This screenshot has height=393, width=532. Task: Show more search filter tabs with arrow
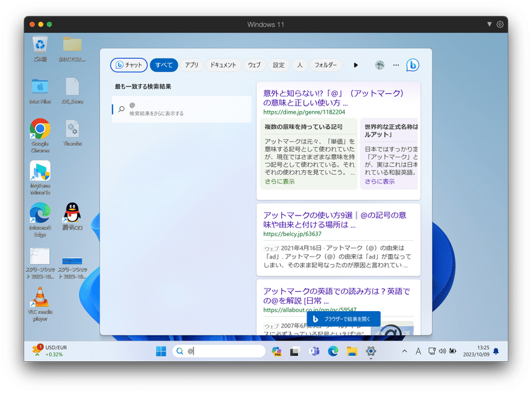coord(356,65)
